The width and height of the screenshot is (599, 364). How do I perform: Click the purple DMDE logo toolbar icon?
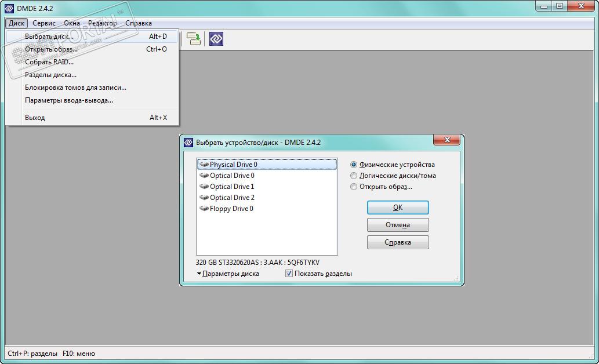216,39
